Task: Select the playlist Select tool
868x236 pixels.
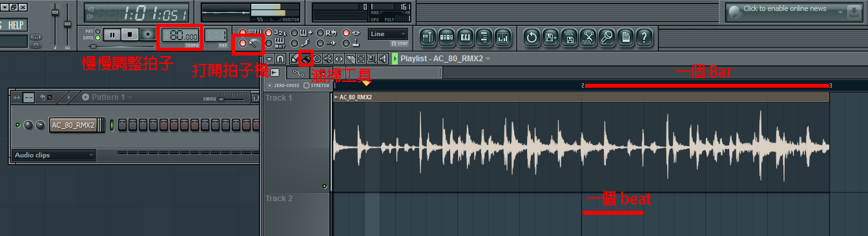Action: point(360,59)
